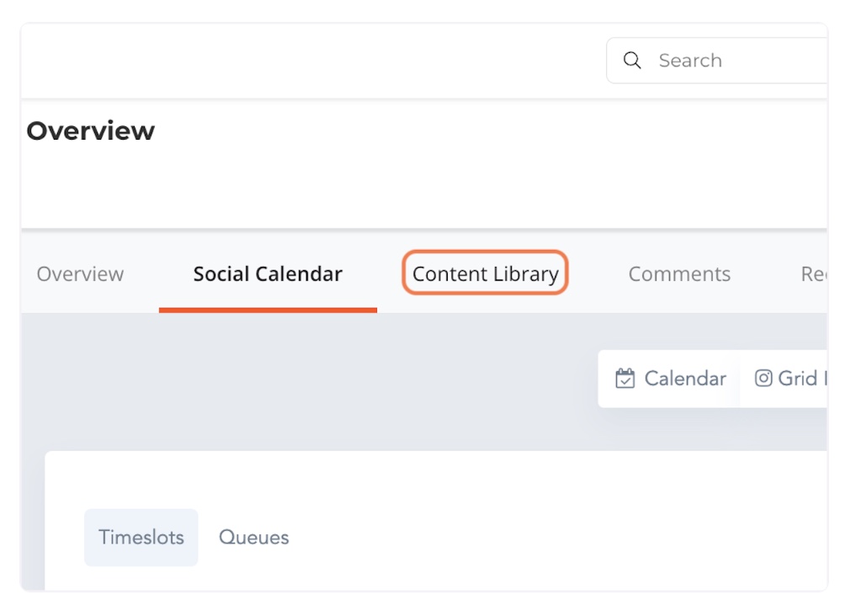Click the magnifying glass search icon
This screenshot has width=845, height=616.
tap(632, 61)
